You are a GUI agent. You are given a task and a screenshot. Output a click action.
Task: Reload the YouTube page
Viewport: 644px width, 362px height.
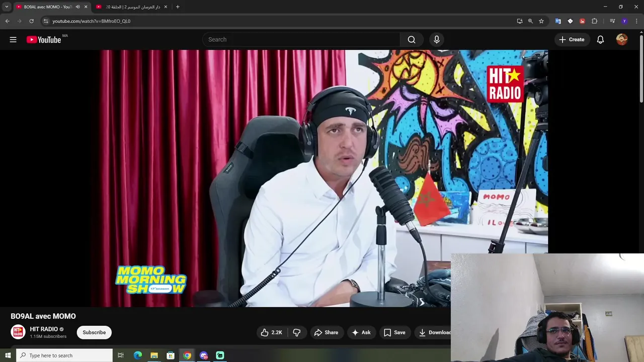click(31, 21)
